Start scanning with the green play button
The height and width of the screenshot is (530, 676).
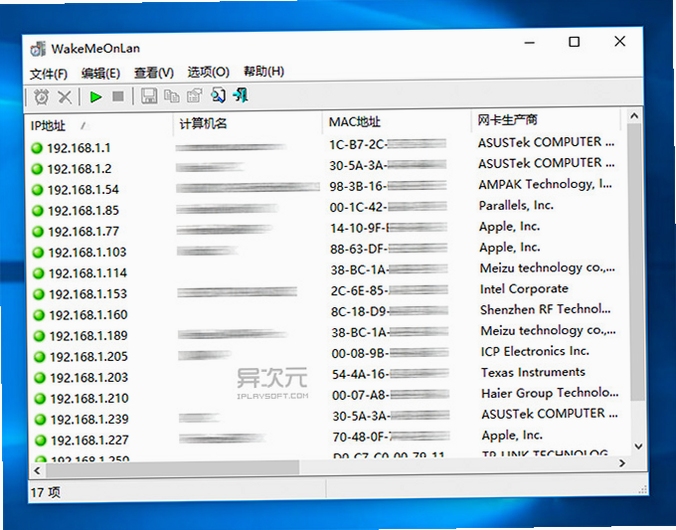[95, 97]
